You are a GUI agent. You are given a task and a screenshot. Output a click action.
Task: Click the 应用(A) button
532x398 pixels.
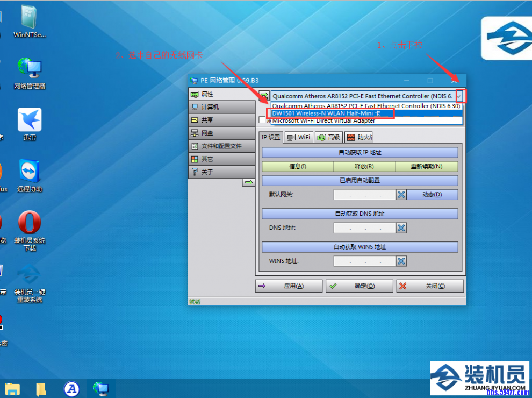[x=289, y=286]
